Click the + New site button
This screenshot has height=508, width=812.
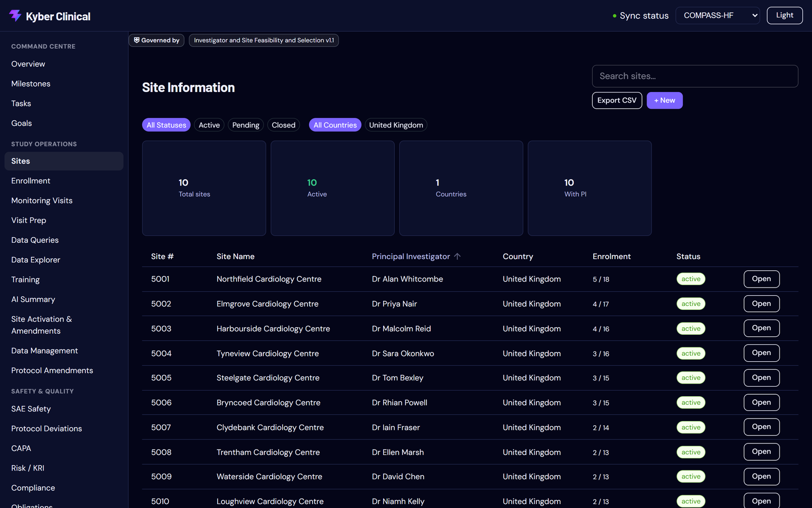coord(664,101)
